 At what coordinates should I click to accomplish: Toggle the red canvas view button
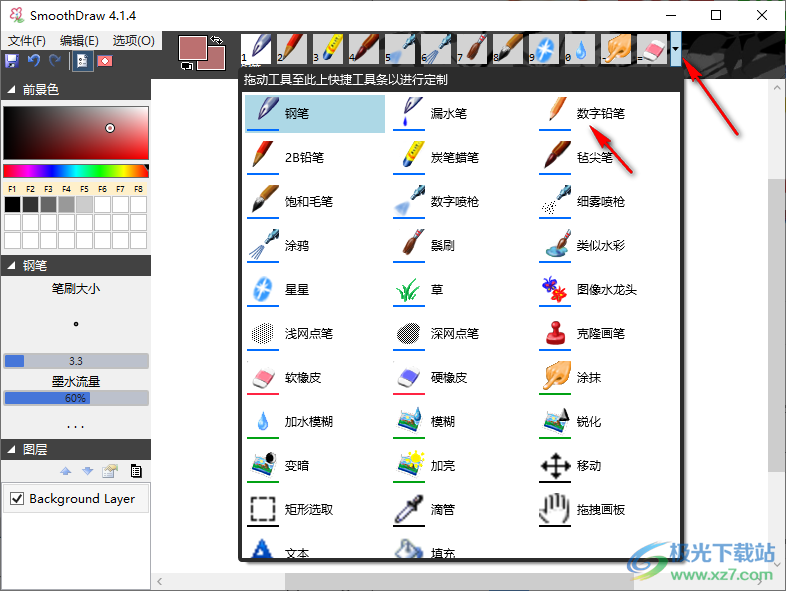(105, 61)
